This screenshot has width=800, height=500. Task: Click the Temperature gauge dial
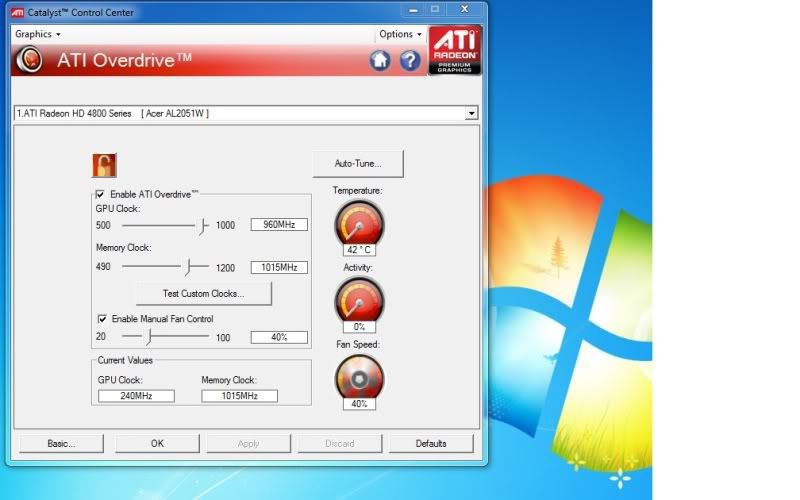(x=359, y=223)
